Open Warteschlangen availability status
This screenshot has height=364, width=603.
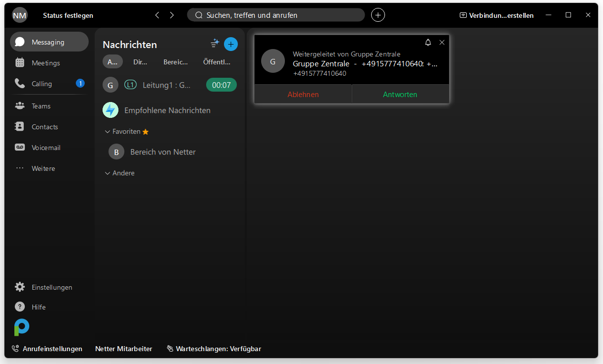[214, 349]
